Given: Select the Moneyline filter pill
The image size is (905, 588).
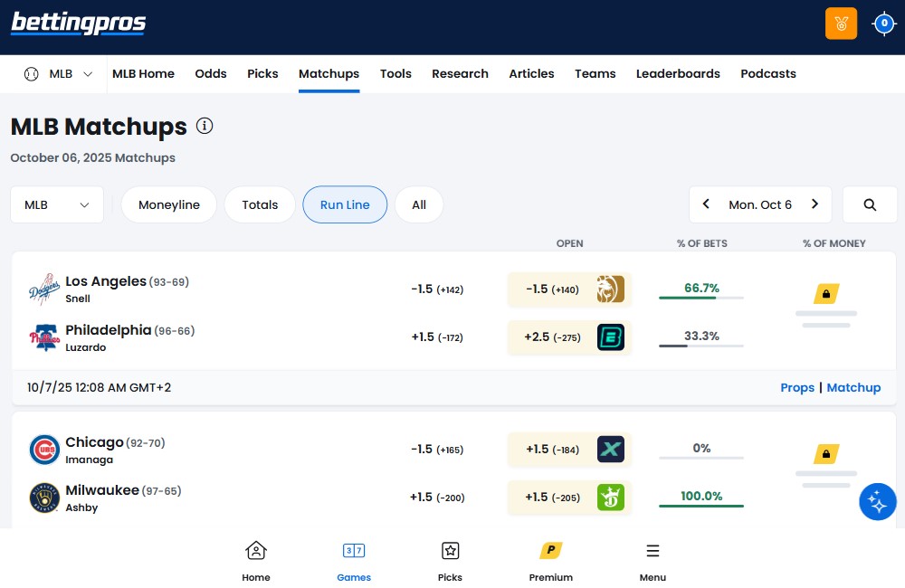Looking at the screenshot, I should coord(169,204).
